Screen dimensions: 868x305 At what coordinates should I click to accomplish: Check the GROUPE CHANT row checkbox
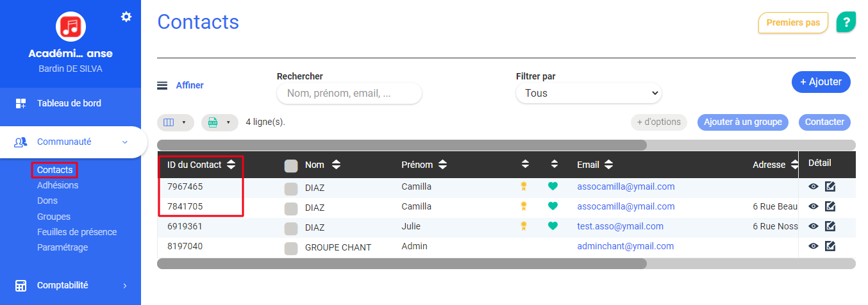click(291, 248)
